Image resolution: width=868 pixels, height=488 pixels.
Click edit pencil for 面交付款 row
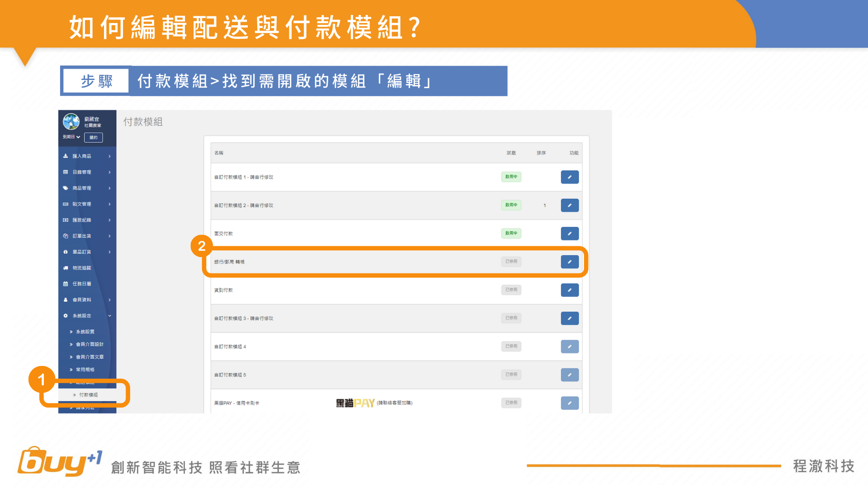coord(570,234)
